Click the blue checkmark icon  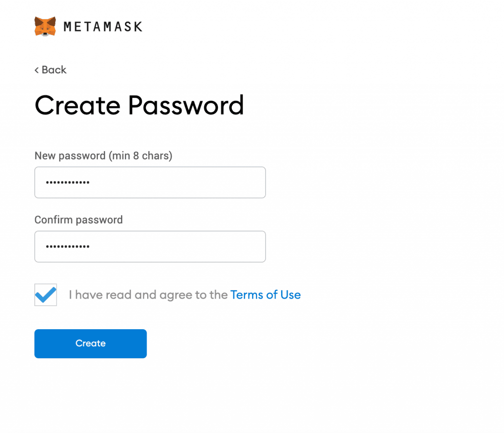(46, 295)
